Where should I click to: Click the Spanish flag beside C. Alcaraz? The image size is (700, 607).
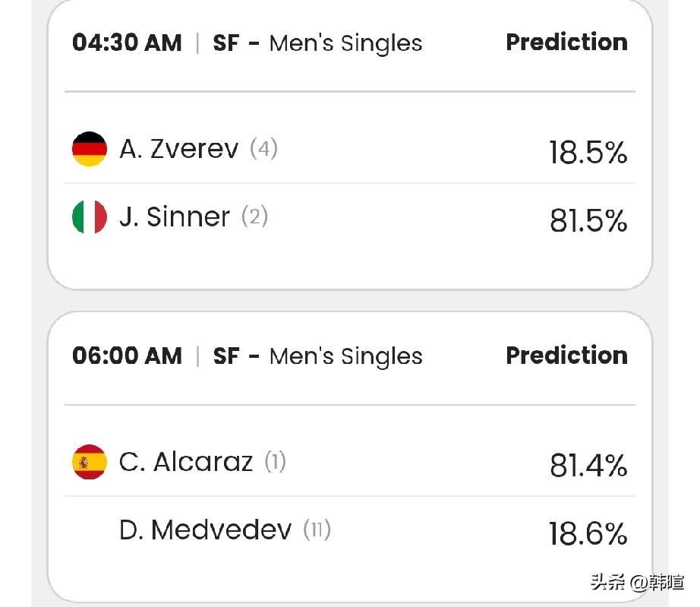coord(89,462)
